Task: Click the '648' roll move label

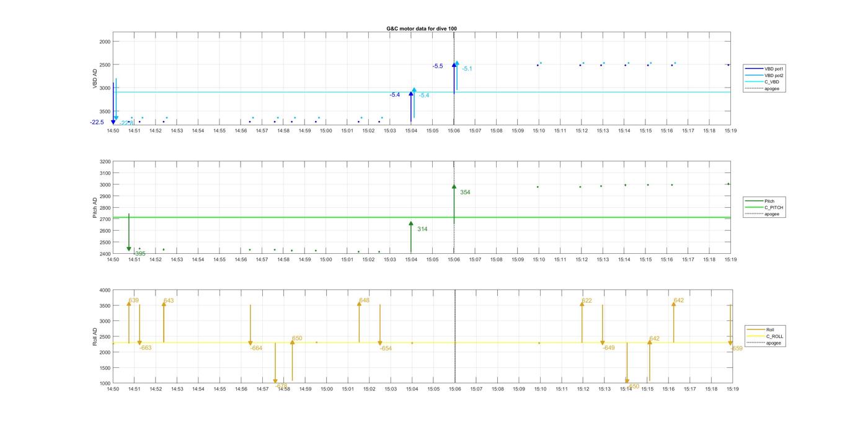Action: click(x=365, y=300)
